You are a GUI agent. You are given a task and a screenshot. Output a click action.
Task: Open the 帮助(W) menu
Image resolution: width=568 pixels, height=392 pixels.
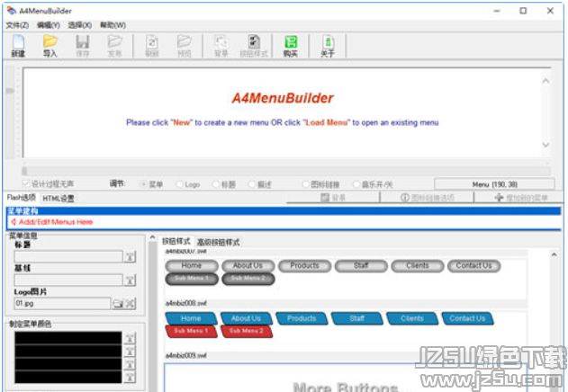[x=113, y=25]
